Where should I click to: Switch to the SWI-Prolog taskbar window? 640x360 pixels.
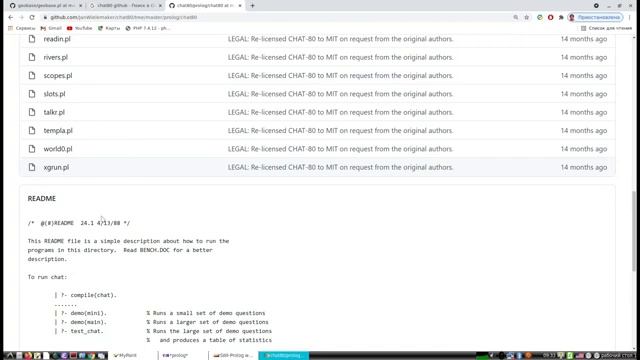click(x=233, y=356)
